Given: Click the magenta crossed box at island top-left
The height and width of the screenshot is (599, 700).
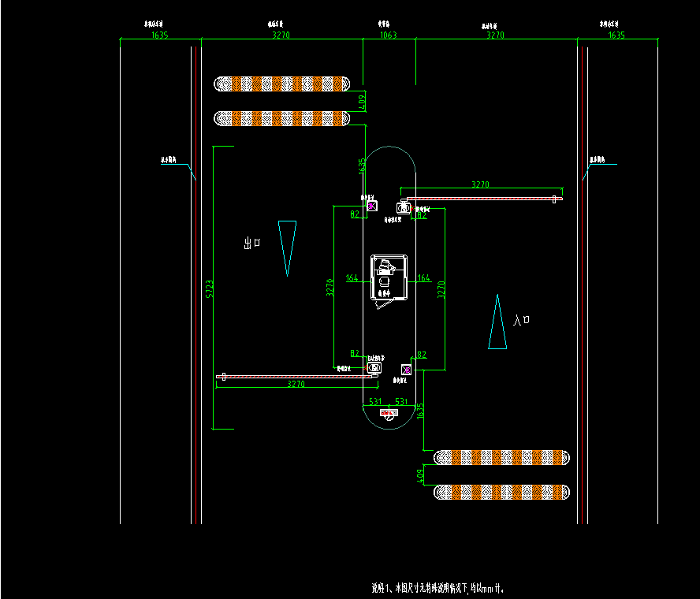Looking at the screenshot, I should 371,205.
